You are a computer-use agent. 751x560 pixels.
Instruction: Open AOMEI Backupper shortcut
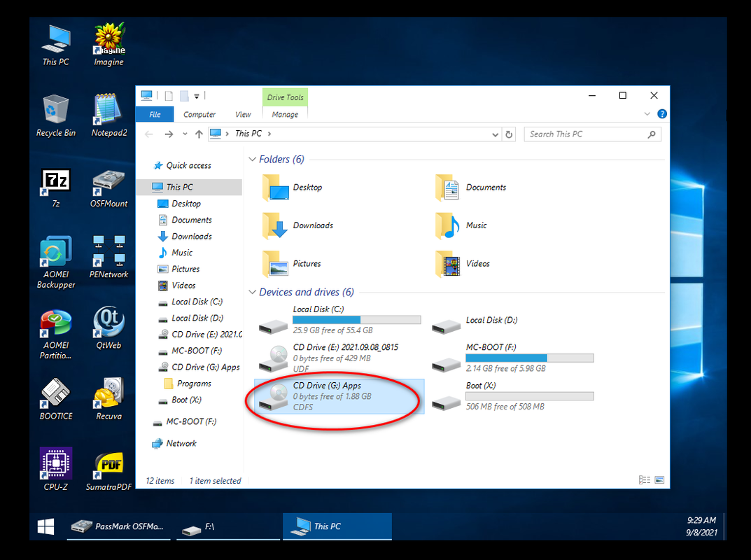coord(55,262)
